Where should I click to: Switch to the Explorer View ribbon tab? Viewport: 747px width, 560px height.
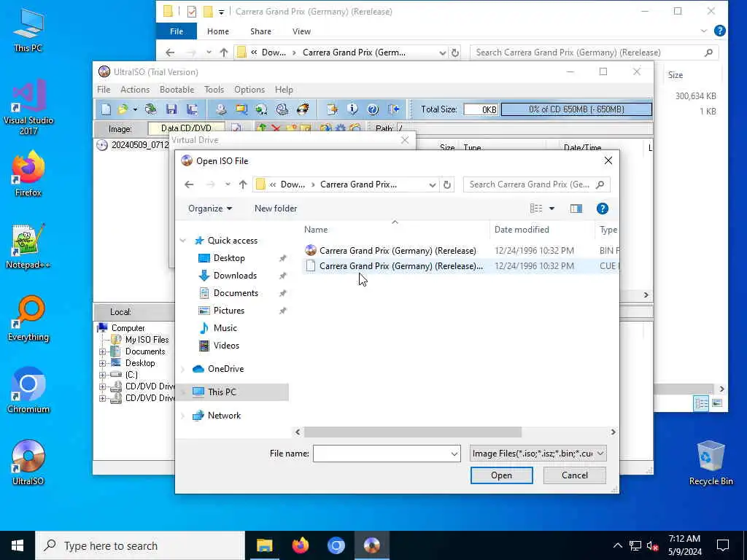(x=301, y=31)
